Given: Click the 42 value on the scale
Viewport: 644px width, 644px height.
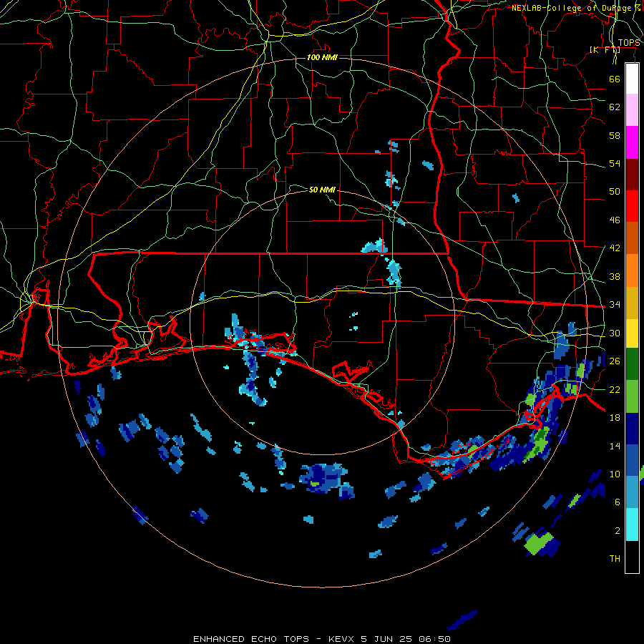Looking at the screenshot, I should point(615,248).
